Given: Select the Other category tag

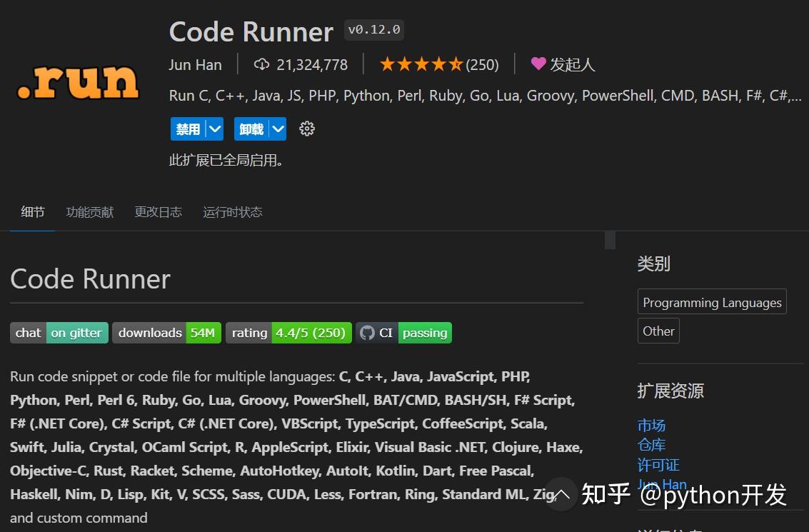Looking at the screenshot, I should pos(658,330).
